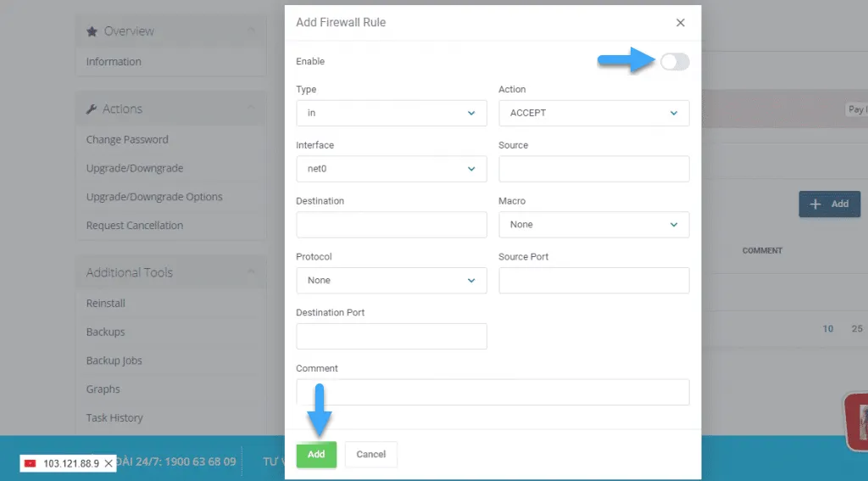Click the 103.121.88.9 IP address text
Viewport: 868px width, 481px height.
click(71, 463)
